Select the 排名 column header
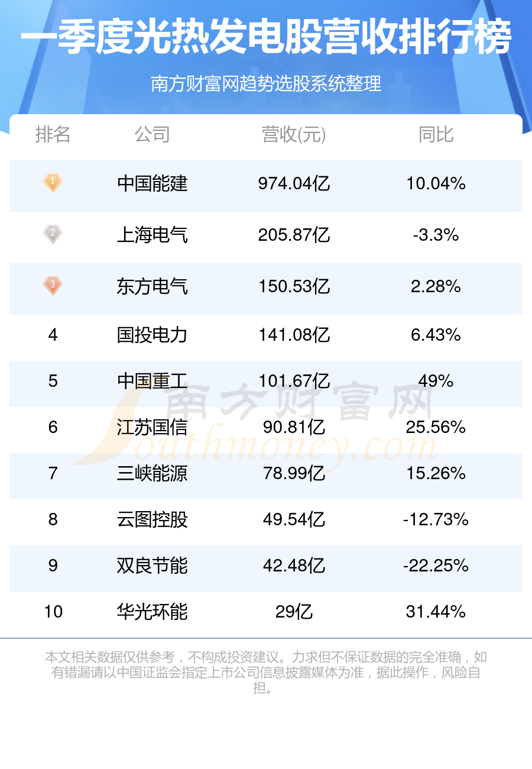 [x=53, y=135]
